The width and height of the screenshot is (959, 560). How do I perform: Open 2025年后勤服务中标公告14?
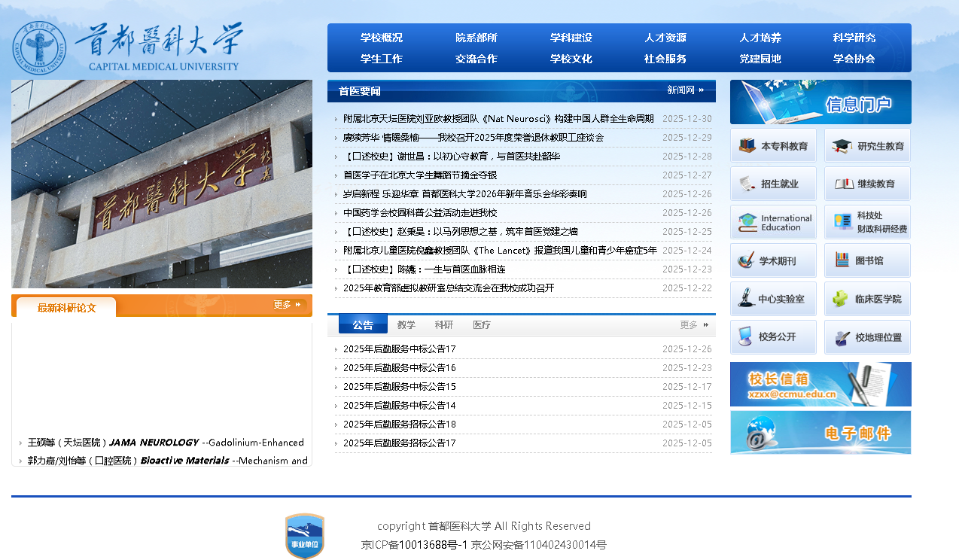tap(400, 406)
